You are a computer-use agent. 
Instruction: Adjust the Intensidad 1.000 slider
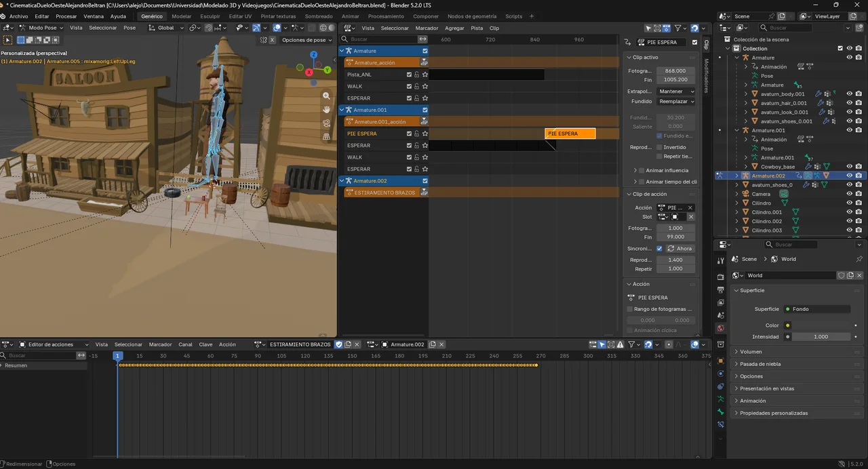point(821,337)
